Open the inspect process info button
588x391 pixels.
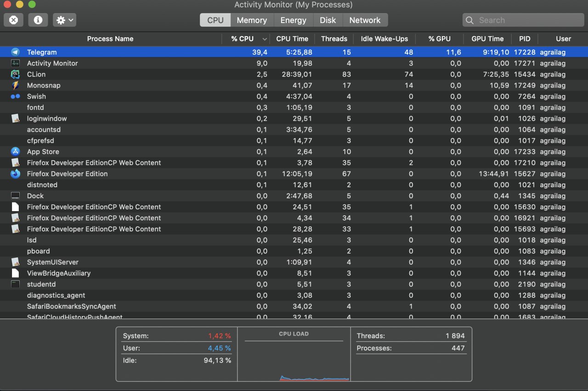tap(38, 20)
